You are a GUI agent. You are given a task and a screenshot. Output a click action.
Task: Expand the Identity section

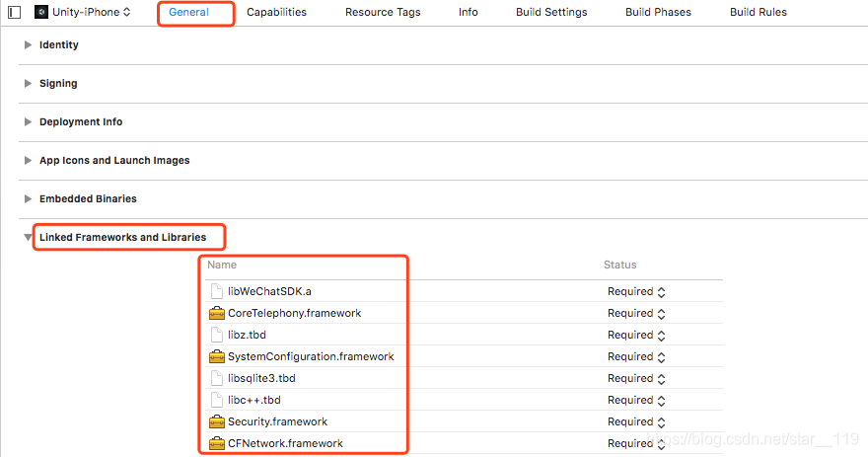pyautogui.click(x=28, y=44)
